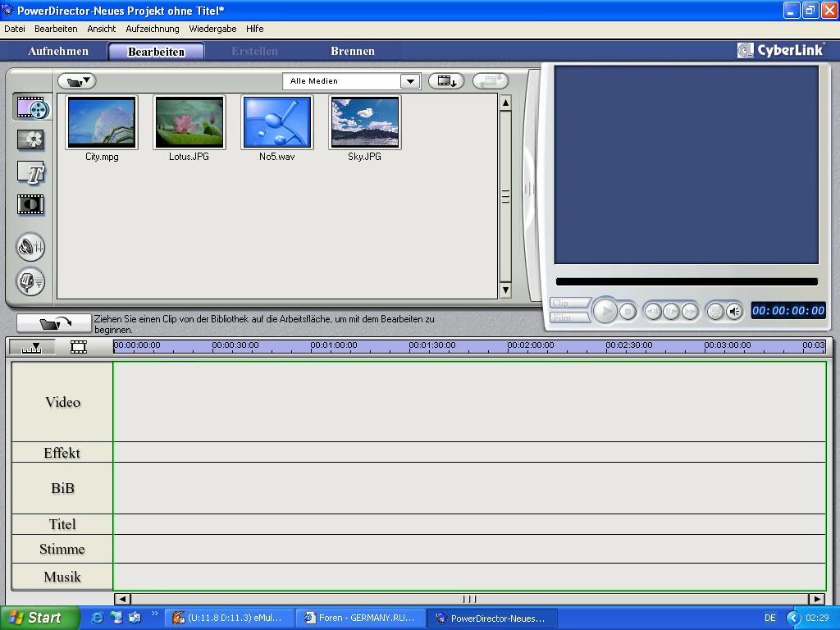Toggle Clip preview mode
The height and width of the screenshot is (630, 840).
click(571, 304)
